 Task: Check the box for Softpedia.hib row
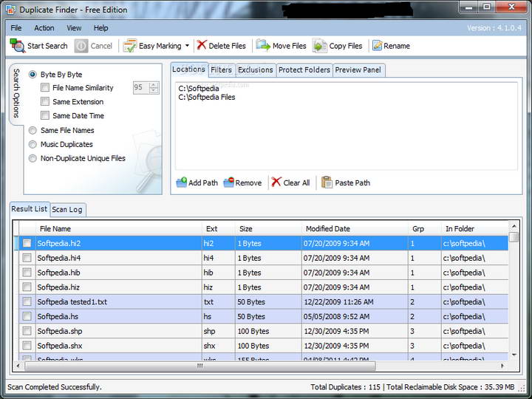27,273
